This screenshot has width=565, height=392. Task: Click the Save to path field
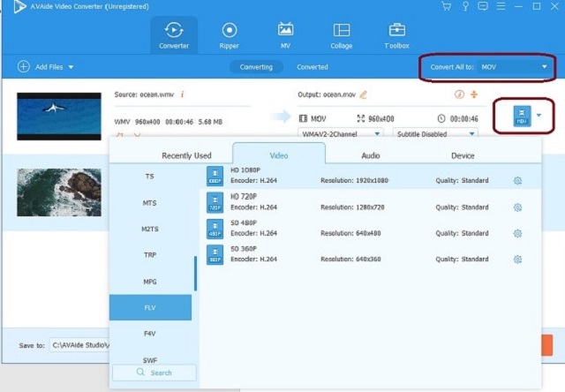tap(79, 345)
